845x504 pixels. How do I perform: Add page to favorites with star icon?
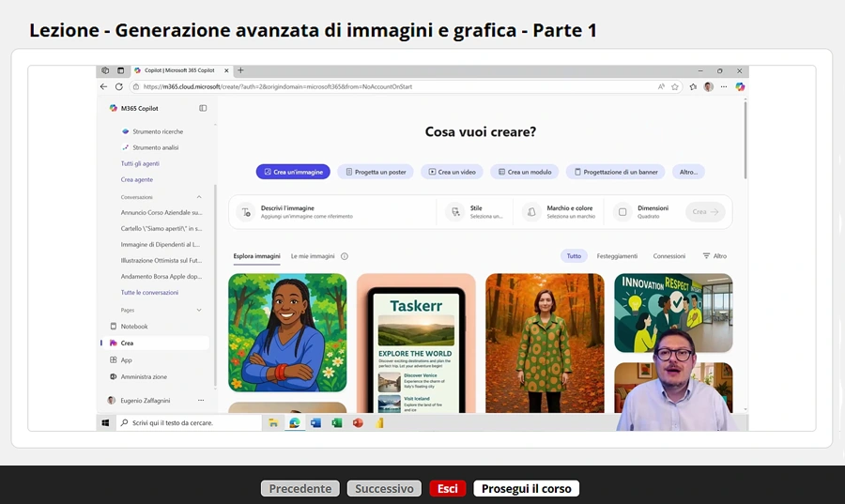(x=675, y=86)
